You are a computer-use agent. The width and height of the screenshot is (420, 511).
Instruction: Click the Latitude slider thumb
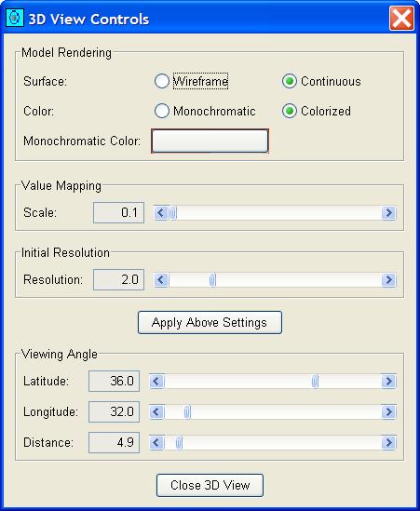[315, 381]
